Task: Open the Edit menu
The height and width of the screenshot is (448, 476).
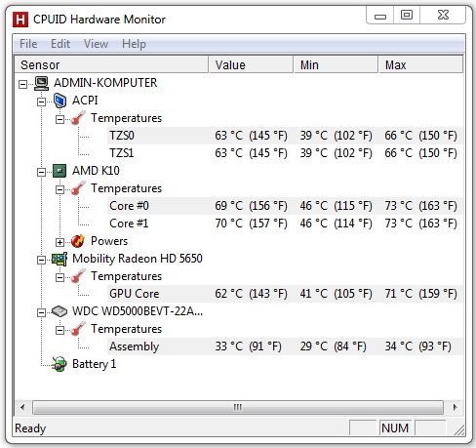Action: click(60, 44)
